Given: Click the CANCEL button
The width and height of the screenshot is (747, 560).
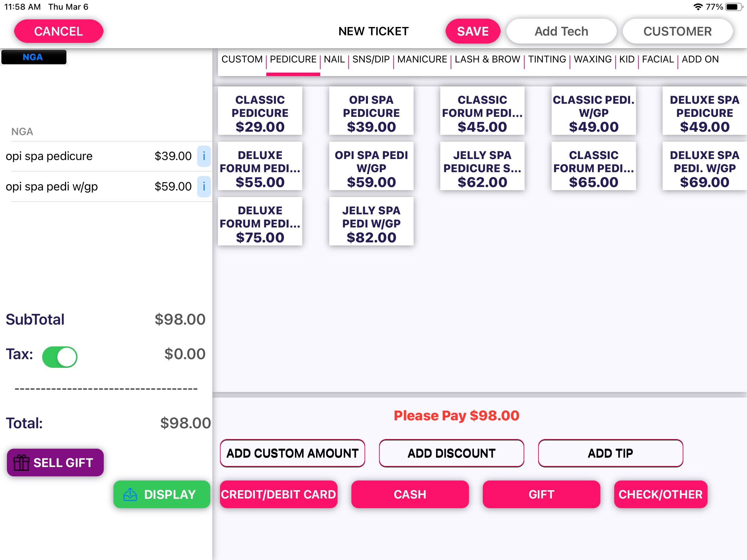Looking at the screenshot, I should pos(58,31).
